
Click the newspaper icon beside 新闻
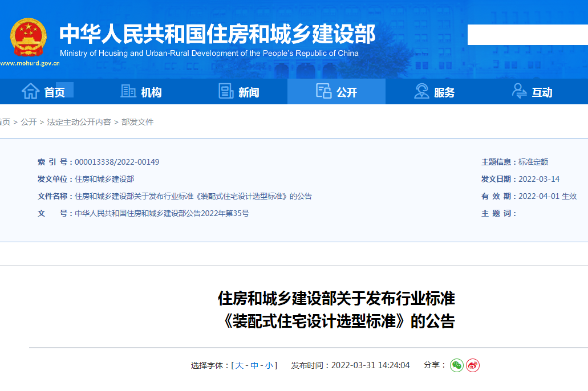coord(226,91)
